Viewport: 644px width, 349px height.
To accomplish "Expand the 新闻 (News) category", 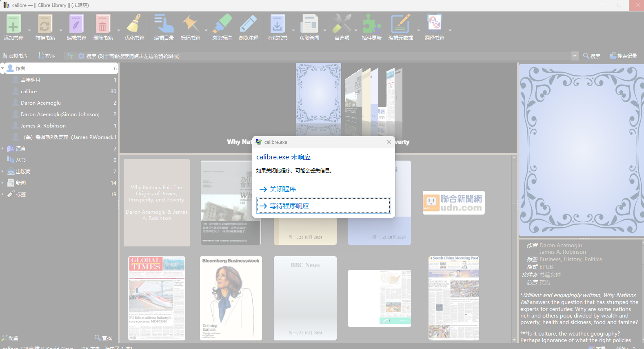I will pos(2,183).
